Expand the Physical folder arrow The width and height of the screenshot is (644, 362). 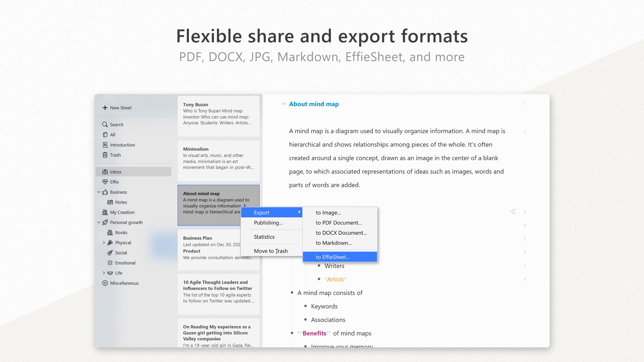click(x=104, y=243)
